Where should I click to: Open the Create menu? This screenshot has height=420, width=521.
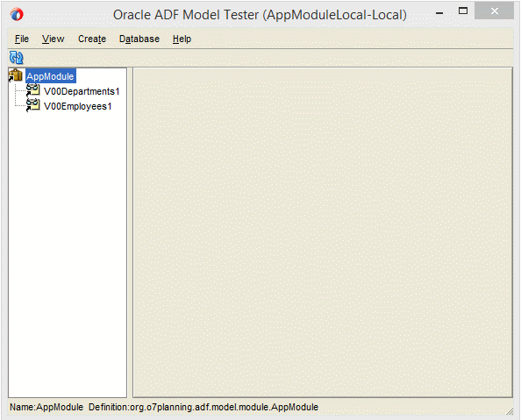tap(92, 39)
